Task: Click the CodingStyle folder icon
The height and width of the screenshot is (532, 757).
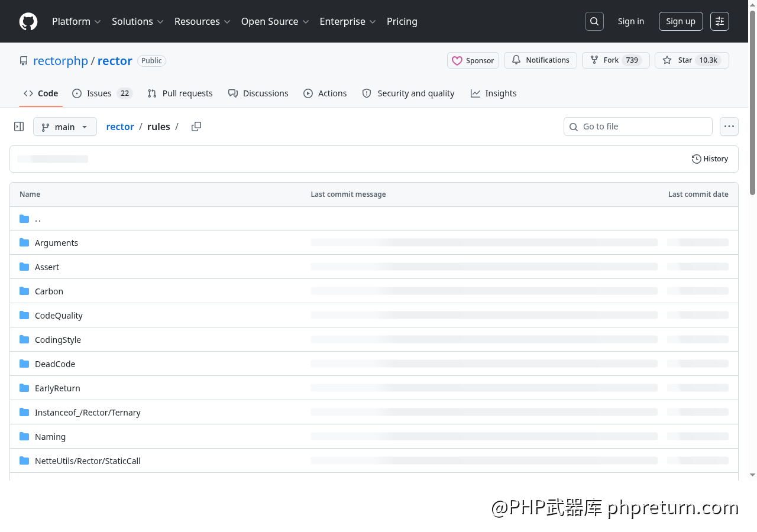Action: point(24,339)
